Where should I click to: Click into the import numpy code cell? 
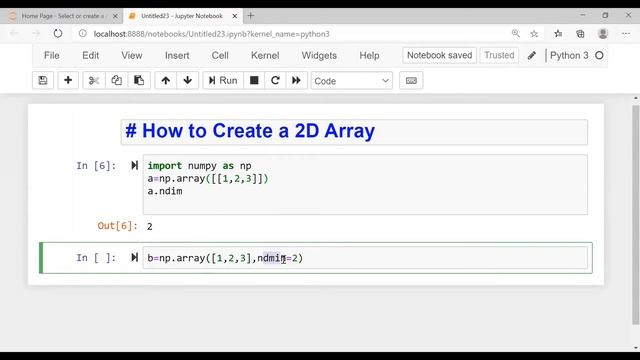365,184
